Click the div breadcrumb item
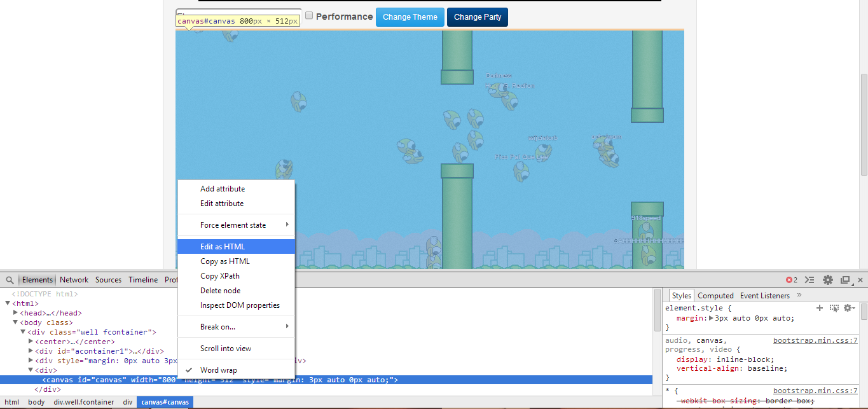Viewport: 868px width, 409px height. click(x=128, y=403)
